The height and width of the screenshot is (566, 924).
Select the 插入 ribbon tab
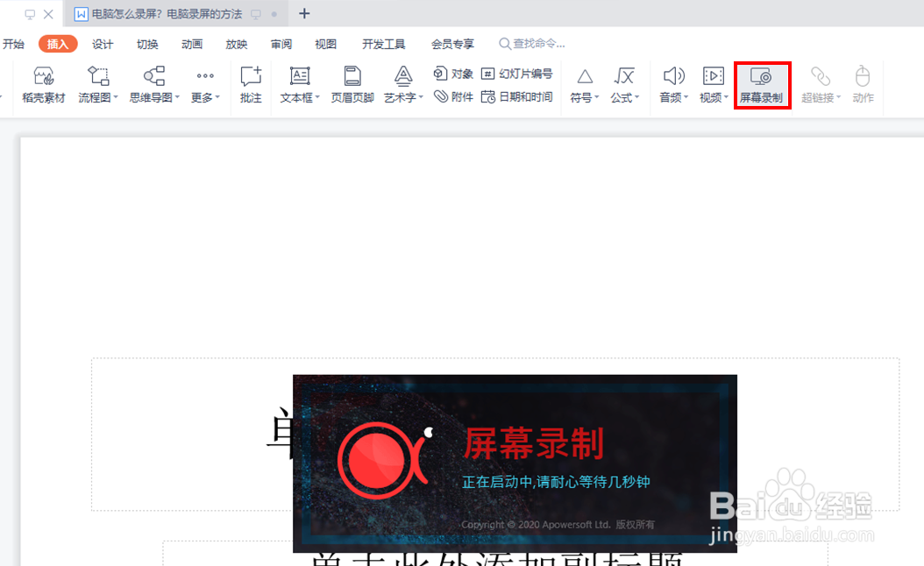click(58, 44)
